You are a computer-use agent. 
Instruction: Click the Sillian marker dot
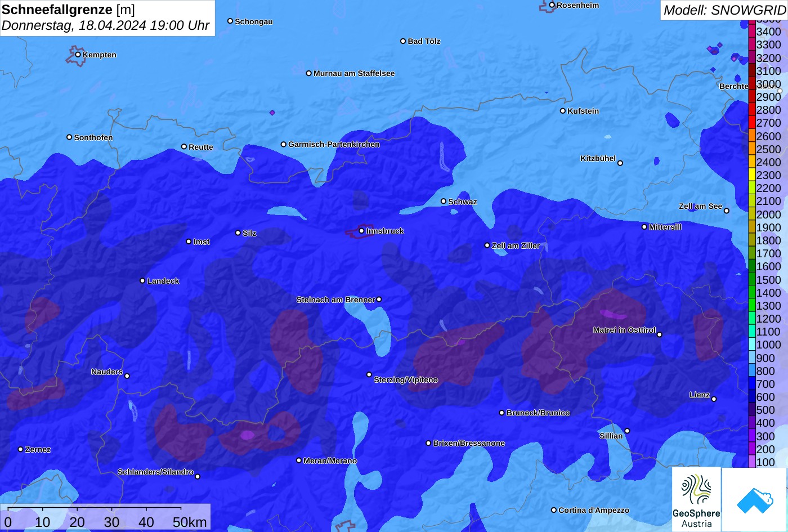point(627,431)
